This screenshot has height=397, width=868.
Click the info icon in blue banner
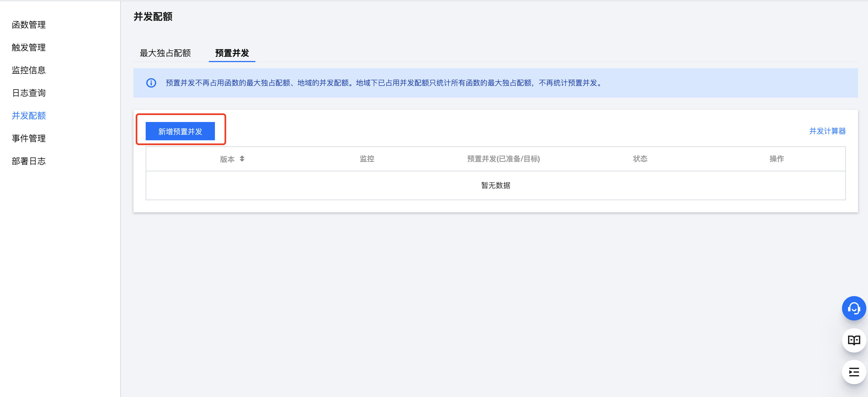151,83
